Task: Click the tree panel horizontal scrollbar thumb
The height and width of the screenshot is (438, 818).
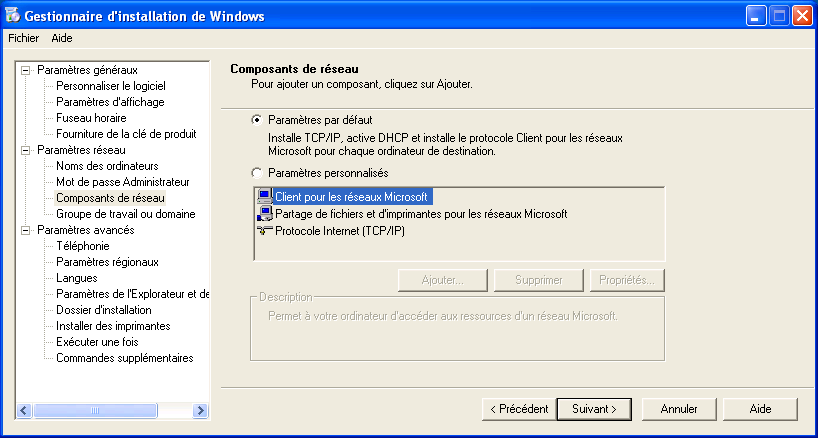Action: [95, 410]
